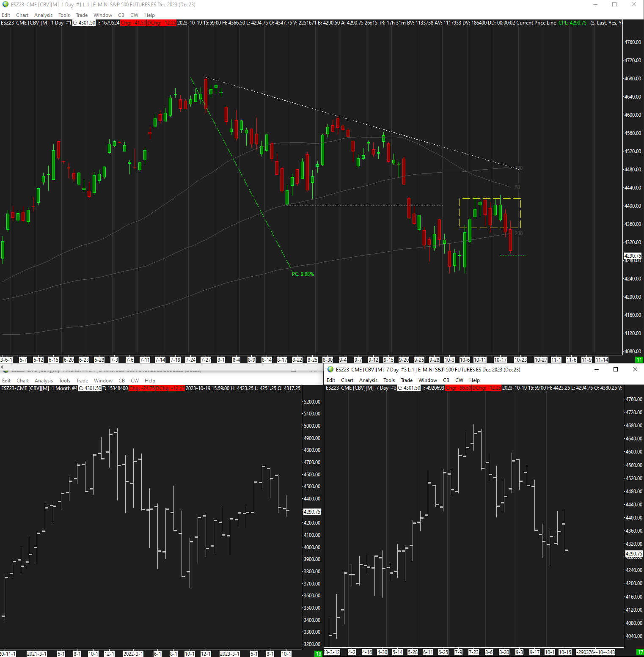
Task: Open the CB menu in the 1 Month chart window
Action: click(122, 381)
